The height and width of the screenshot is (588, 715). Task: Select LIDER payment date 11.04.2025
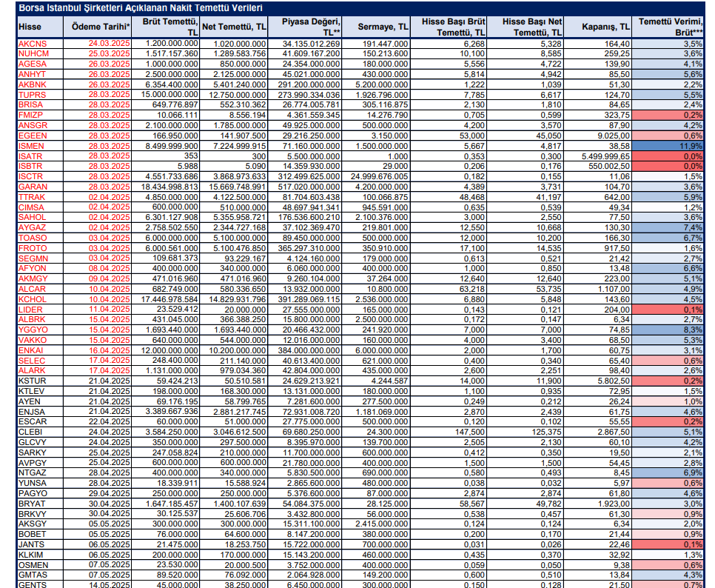[x=110, y=310]
